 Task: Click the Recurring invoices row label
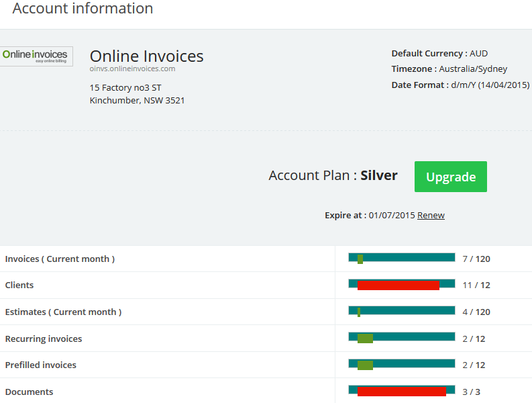[x=44, y=339]
